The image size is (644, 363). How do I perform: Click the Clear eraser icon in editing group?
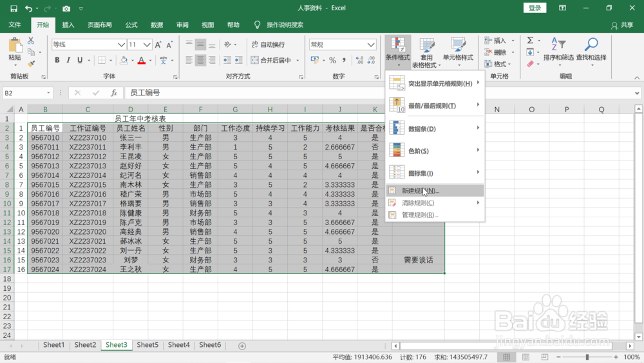[x=530, y=64]
